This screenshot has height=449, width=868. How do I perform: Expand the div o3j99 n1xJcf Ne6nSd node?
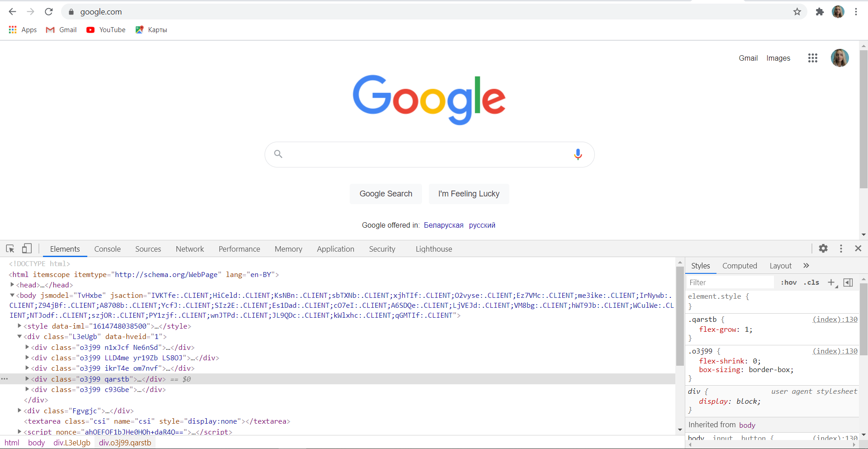tap(27, 347)
